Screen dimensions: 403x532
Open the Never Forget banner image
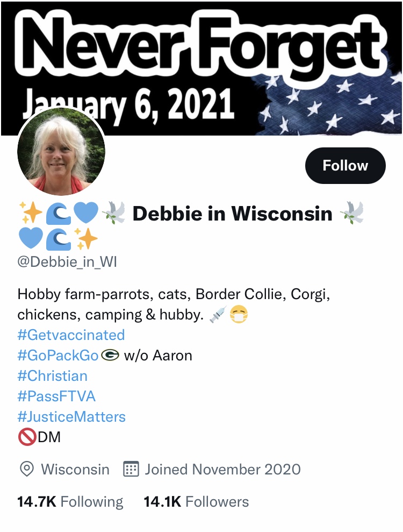[201, 68]
